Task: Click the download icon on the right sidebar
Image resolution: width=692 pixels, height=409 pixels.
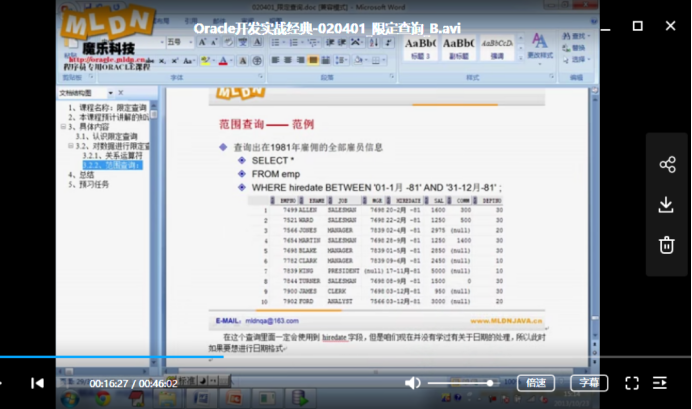Action: click(666, 205)
